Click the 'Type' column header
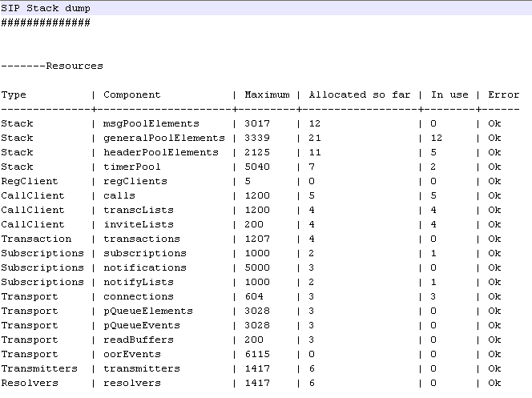This screenshot has height=398, width=532. [14, 95]
